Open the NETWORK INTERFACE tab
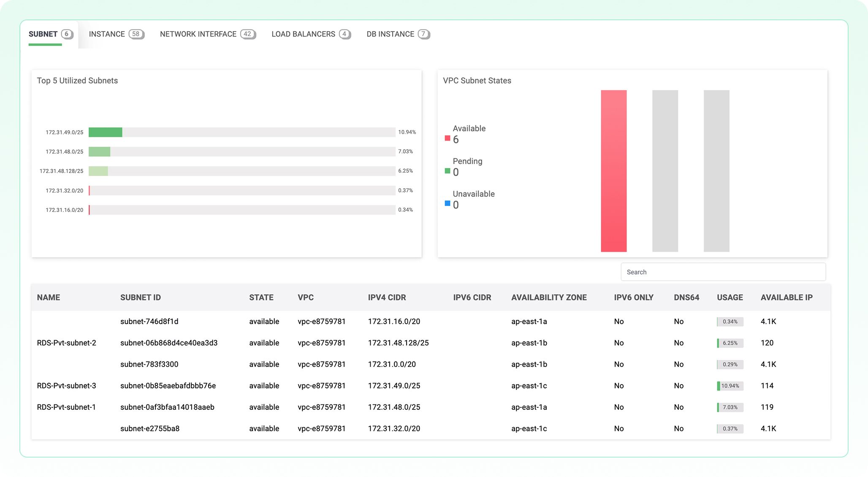 pyautogui.click(x=198, y=34)
